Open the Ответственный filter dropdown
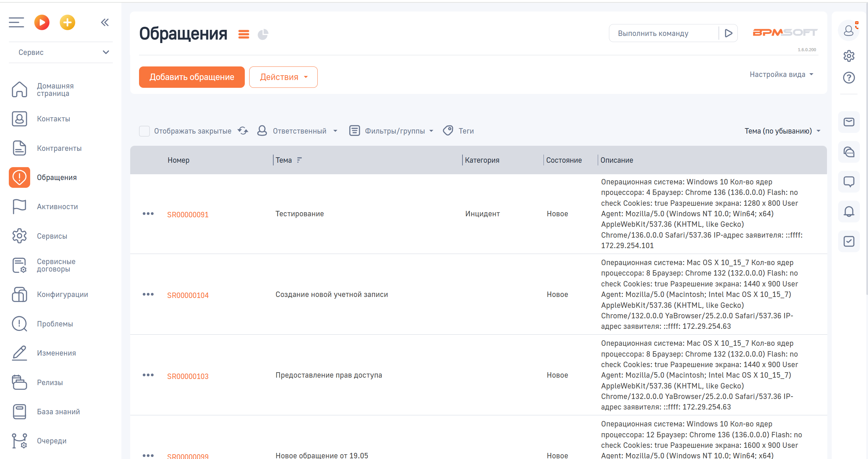The width and height of the screenshot is (868, 459). [297, 131]
